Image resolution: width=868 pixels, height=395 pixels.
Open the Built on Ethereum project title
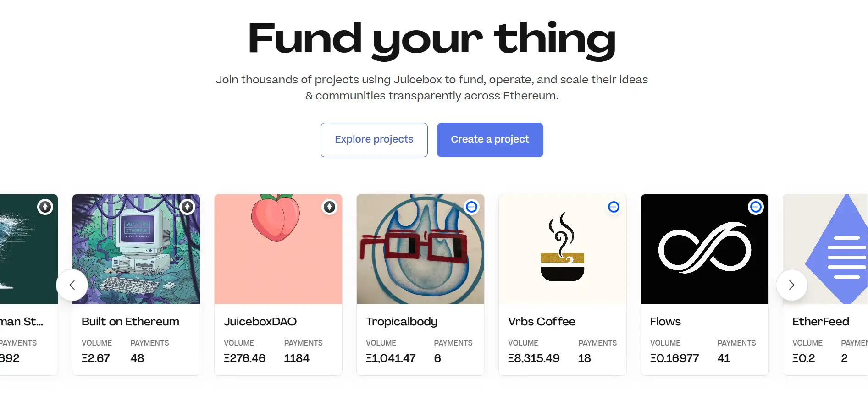pos(130,322)
